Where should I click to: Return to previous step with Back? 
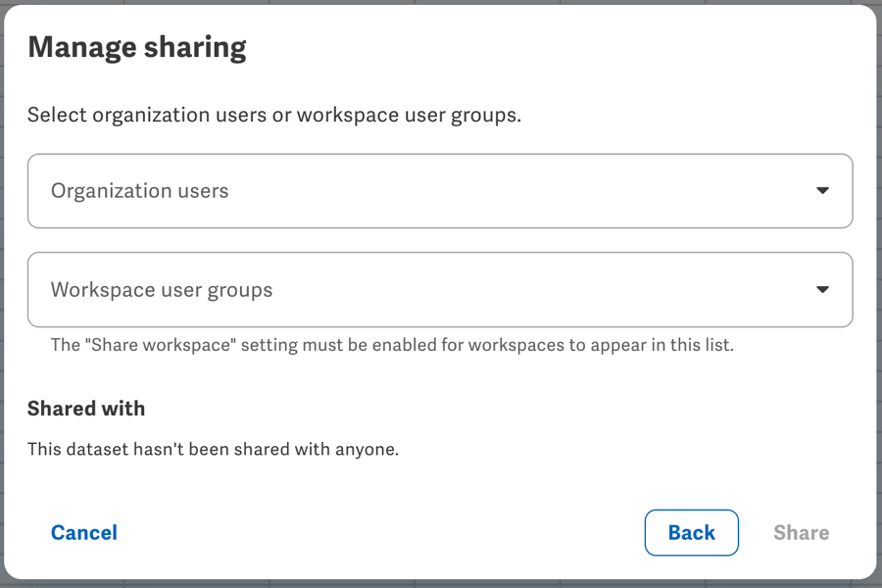pos(692,532)
